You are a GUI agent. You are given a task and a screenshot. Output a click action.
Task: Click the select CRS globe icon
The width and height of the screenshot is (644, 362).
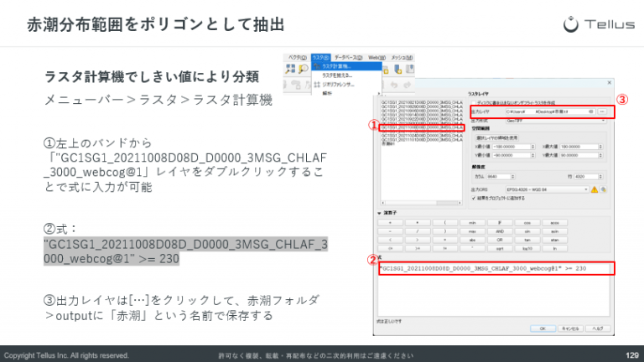(x=604, y=189)
